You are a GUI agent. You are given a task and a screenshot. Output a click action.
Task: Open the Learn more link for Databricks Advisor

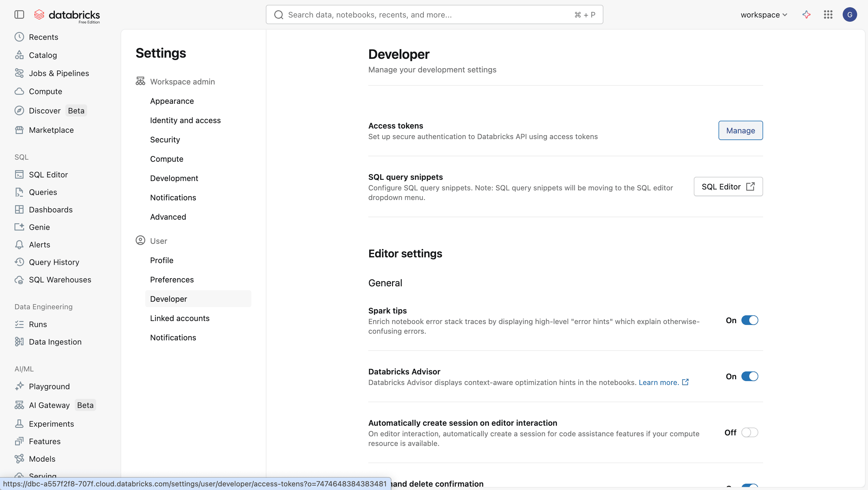click(659, 382)
